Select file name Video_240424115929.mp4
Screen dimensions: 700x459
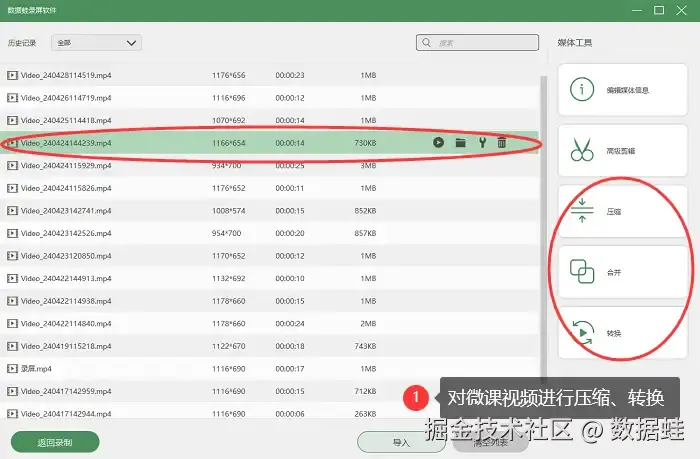(66, 165)
